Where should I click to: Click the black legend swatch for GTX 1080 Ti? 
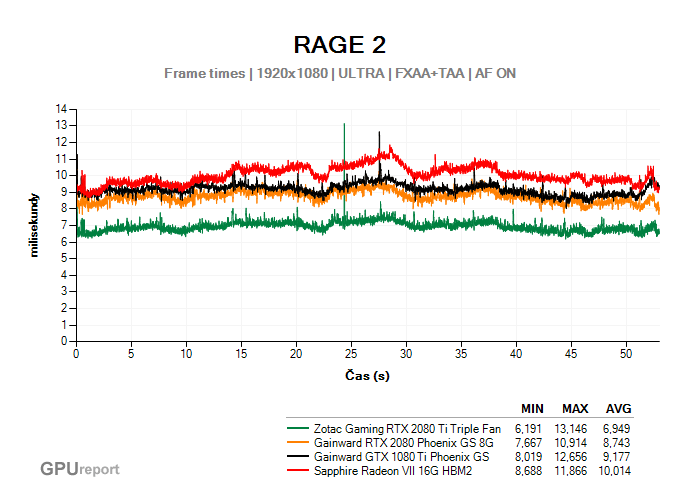pos(298,456)
